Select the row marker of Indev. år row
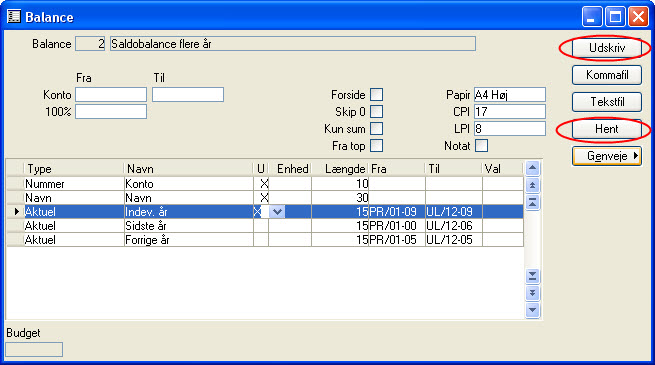This screenshot has width=655, height=365. [15, 212]
